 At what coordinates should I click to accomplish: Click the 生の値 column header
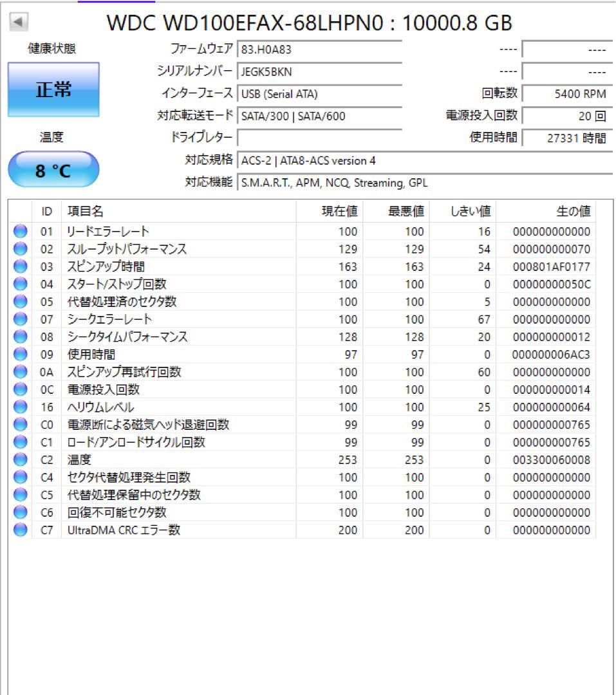[572, 212]
